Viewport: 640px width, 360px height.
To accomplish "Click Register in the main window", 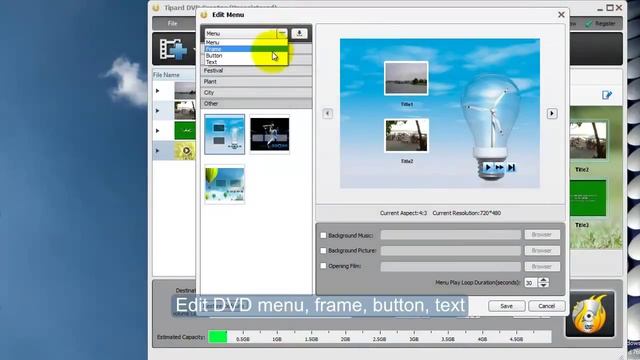I will tap(600, 24).
